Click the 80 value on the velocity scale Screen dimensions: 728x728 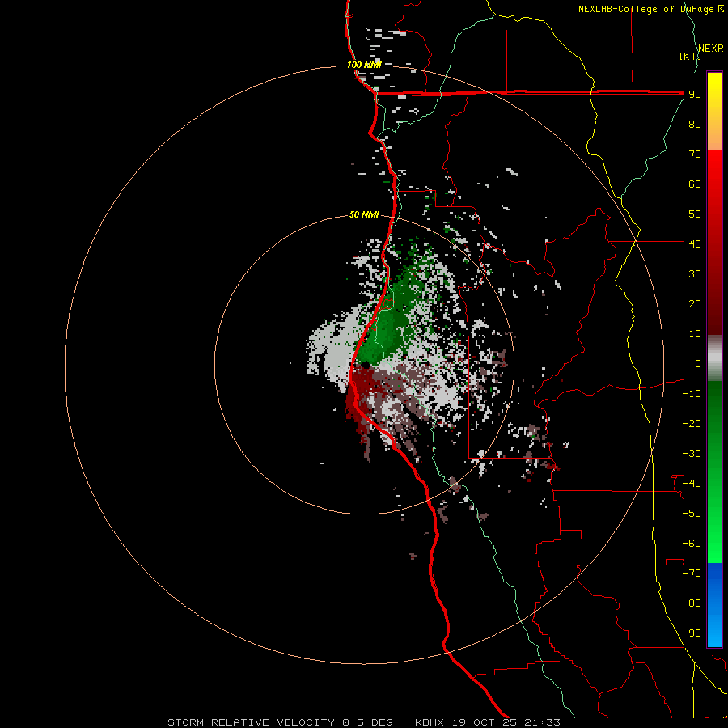click(x=695, y=124)
